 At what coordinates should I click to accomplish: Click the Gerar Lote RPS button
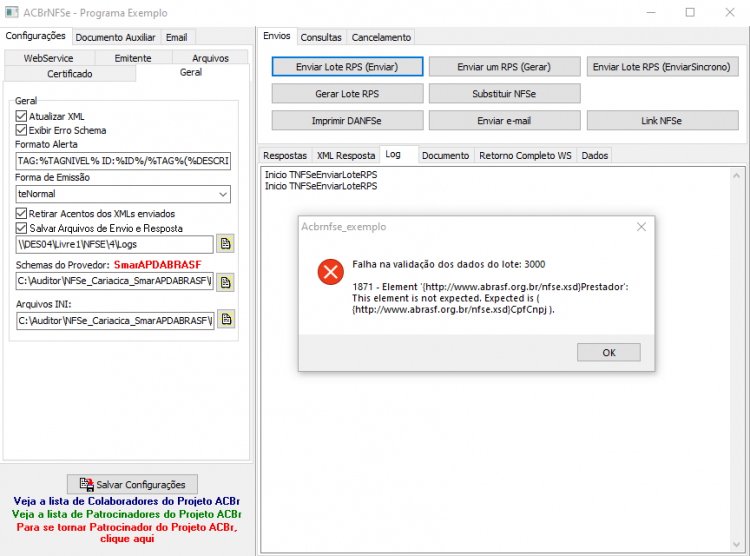(x=347, y=94)
